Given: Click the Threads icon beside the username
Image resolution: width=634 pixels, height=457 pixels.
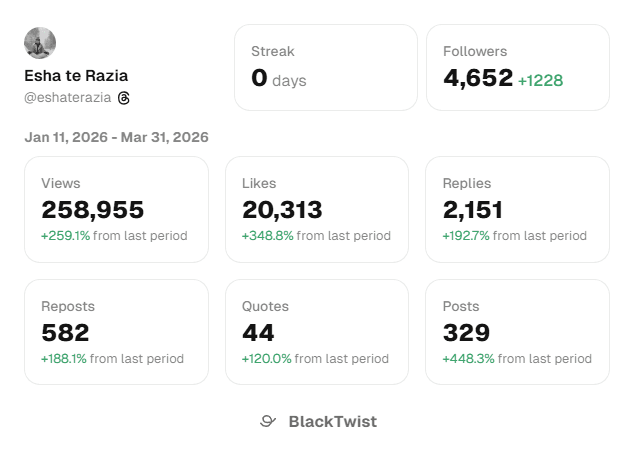Looking at the screenshot, I should [x=124, y=98].
